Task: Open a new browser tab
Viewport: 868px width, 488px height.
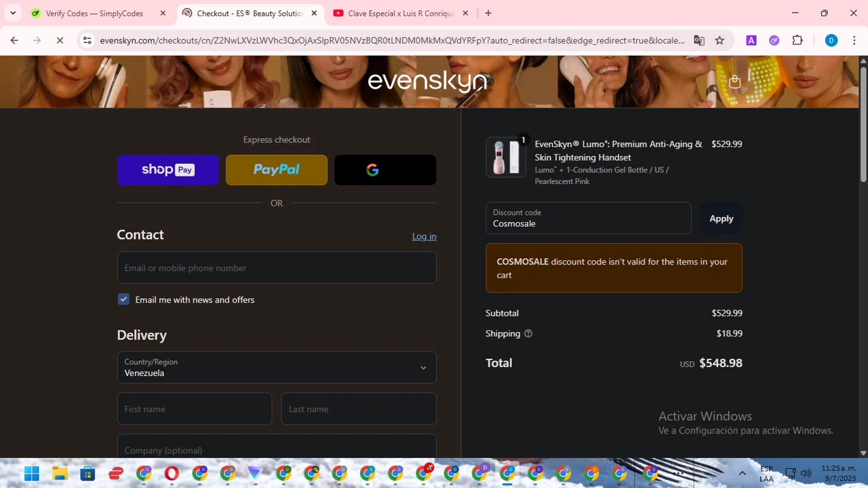Action: pyautogui.click(x=488, y=13)
